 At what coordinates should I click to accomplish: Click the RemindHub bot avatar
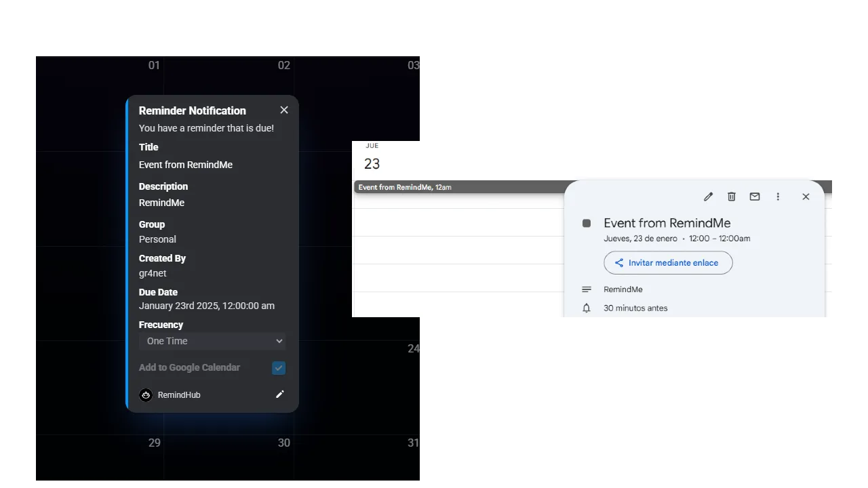tap(146, 394)
